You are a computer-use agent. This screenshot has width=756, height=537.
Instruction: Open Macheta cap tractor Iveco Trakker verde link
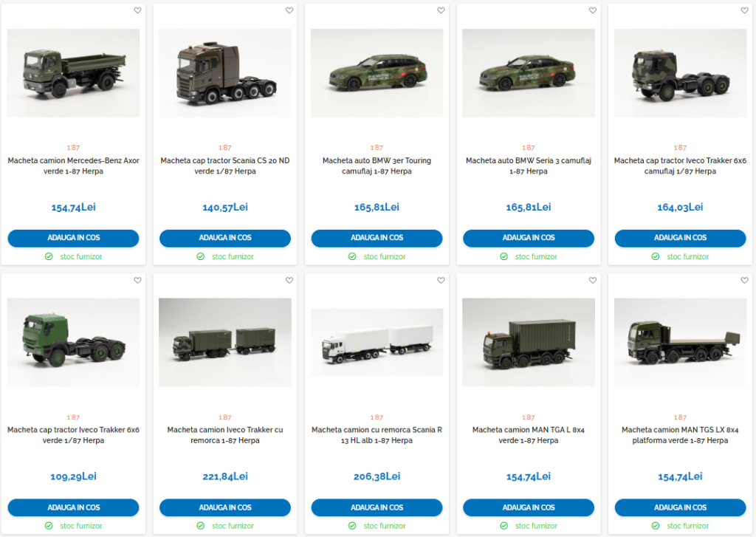tap(73, 435)
